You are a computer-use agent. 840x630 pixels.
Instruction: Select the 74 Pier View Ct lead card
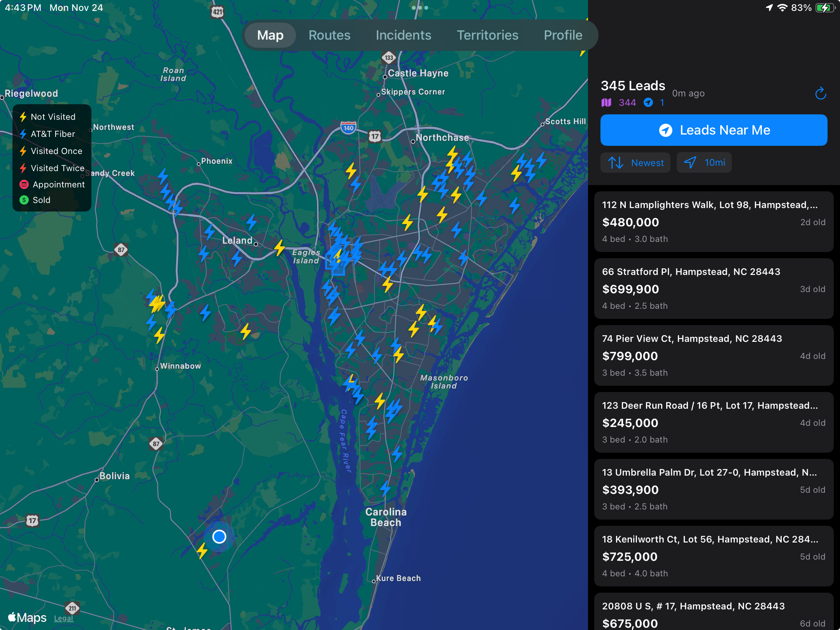[x=714, y=355]
